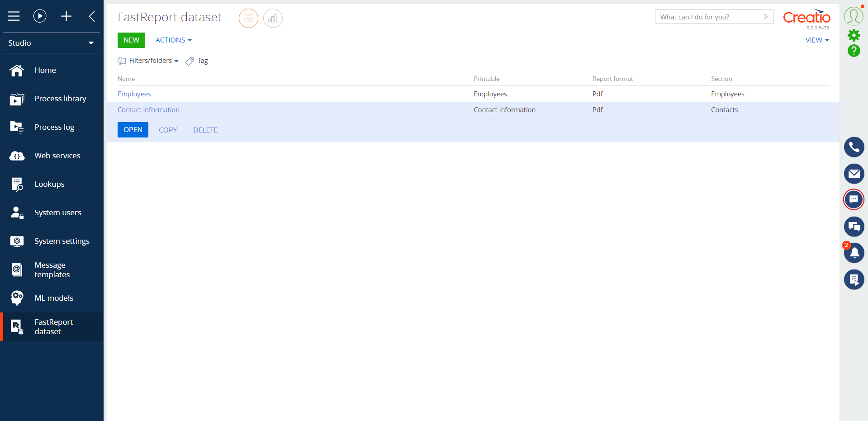Image resolution: width=868 pixels, height=421 pixels.
Task: Switch to list view icon
Action: pyautogui.click(x=248, y=18)
